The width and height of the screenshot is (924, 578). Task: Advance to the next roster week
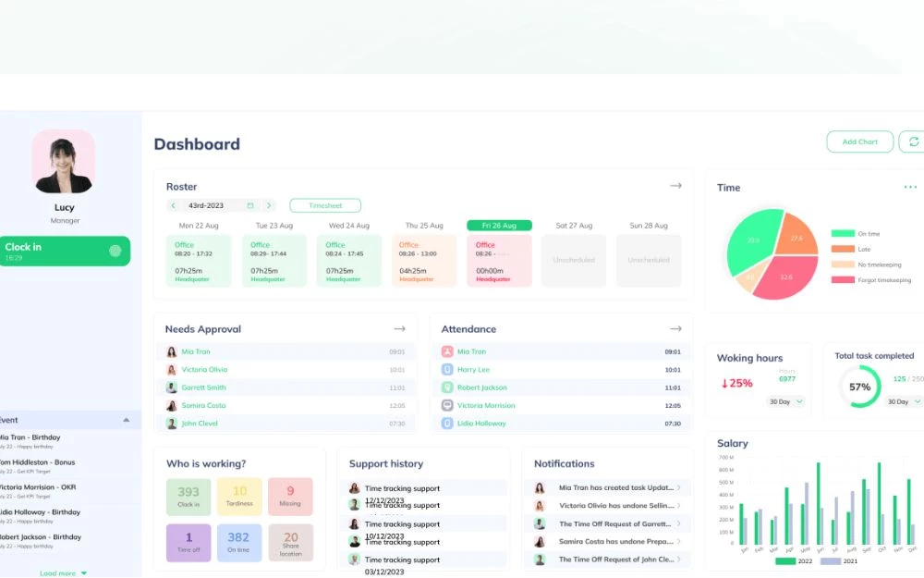click(269, 205)
